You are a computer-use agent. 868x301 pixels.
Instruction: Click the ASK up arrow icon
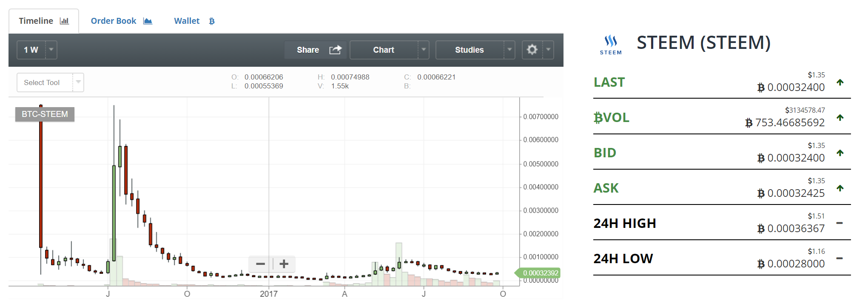tap(840, 188)
